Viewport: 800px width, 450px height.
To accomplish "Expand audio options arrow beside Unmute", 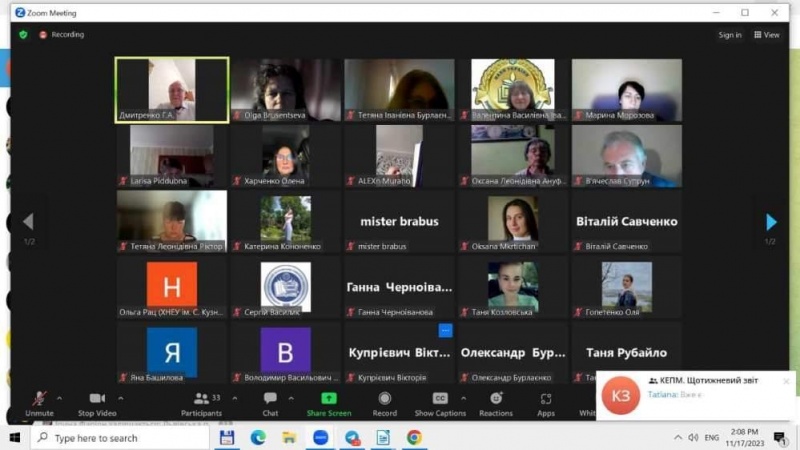I will 59,397.
